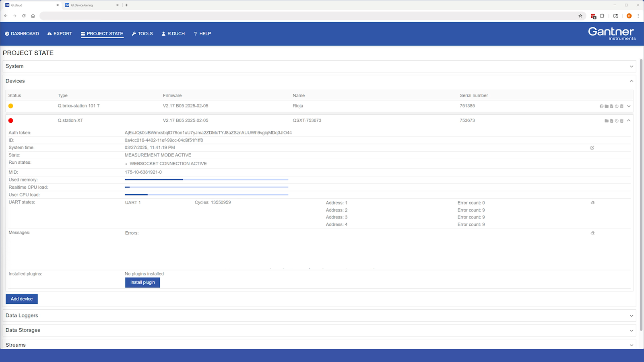Click Add device button

[x=22, y=299]
